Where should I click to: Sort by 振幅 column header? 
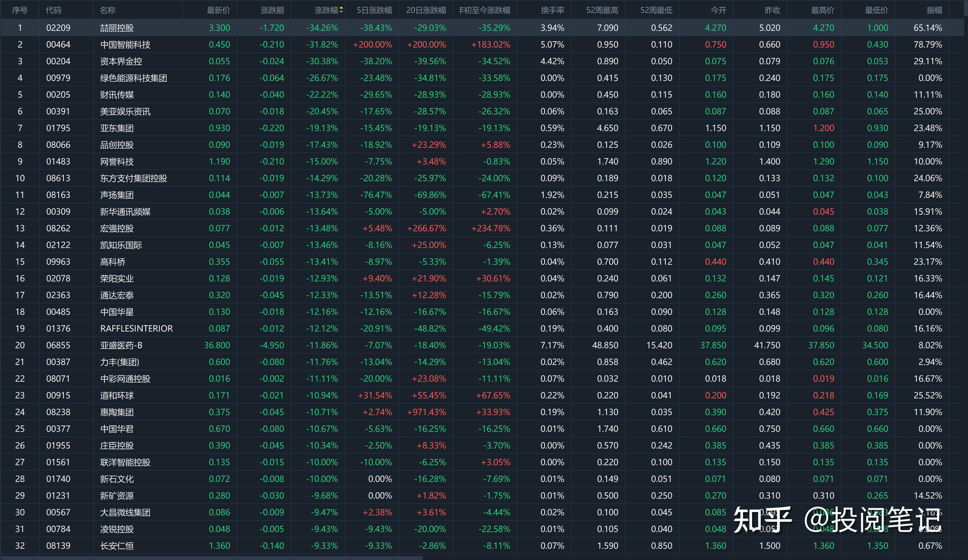point(934,10)
